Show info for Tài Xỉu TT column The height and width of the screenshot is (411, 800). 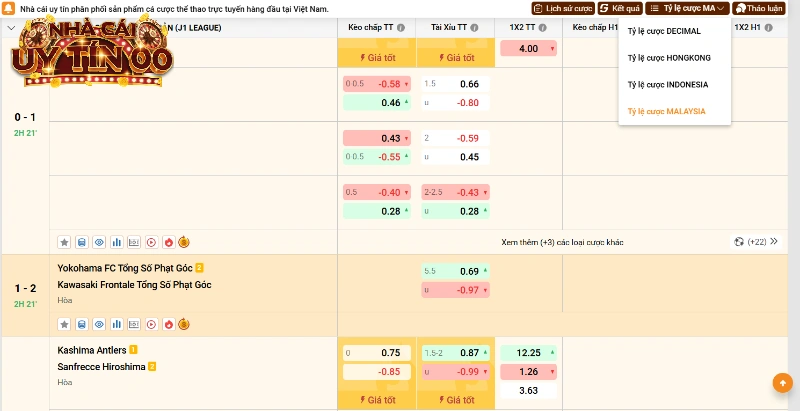tap(474, 28)
